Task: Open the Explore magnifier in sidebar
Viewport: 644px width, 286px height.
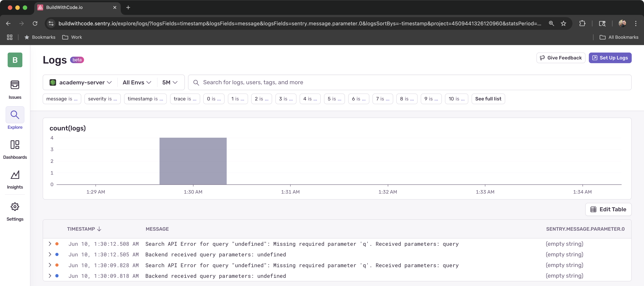Action: coord(15,115)
